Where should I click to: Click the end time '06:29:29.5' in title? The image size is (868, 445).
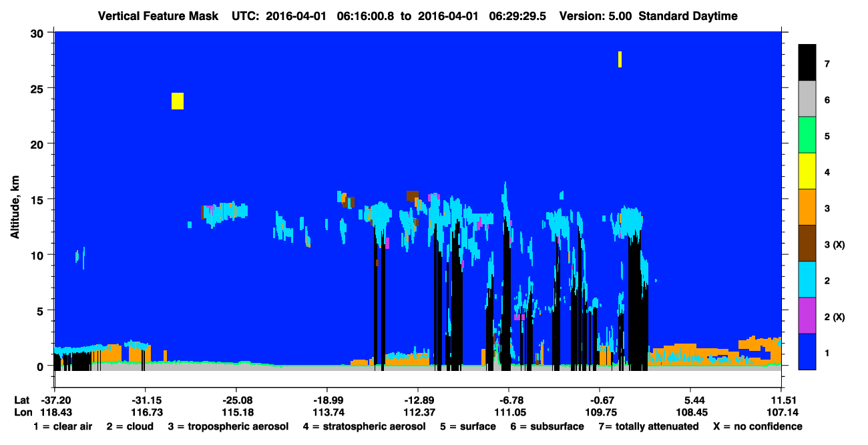[x=517, y=16]
